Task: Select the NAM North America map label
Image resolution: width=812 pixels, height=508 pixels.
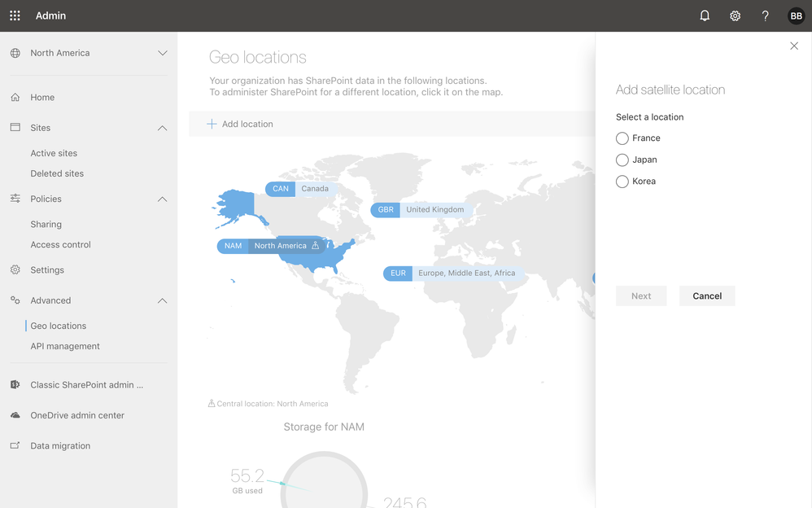Action: click(x=272, y=246)
